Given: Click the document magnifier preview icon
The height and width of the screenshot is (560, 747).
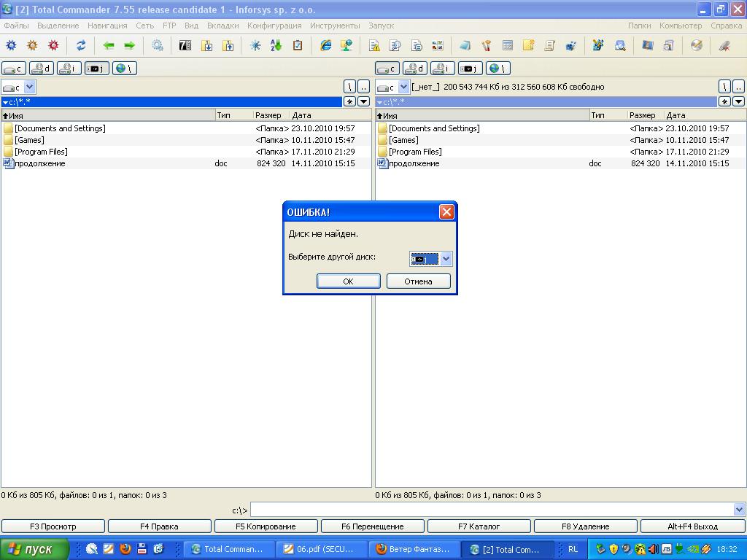Looking at the screenshot, I should [395, 46].
